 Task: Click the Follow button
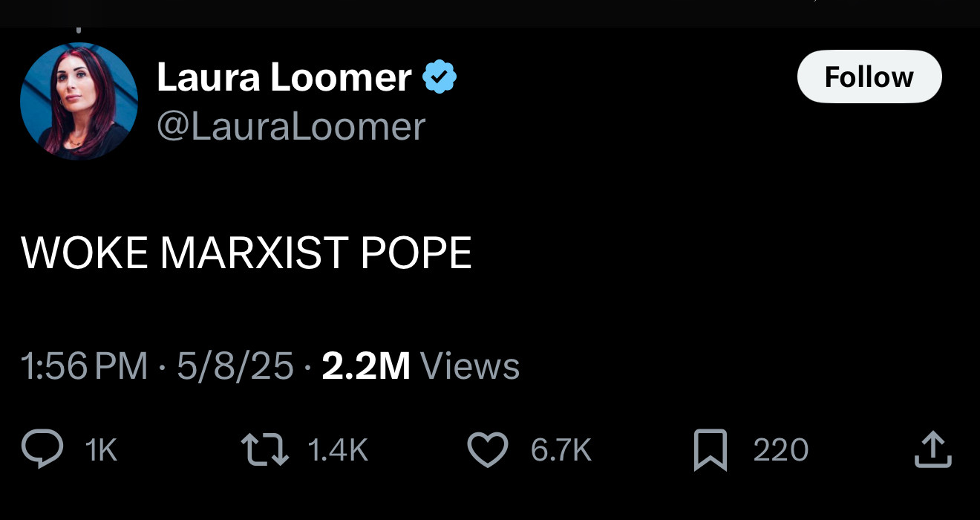869,77
